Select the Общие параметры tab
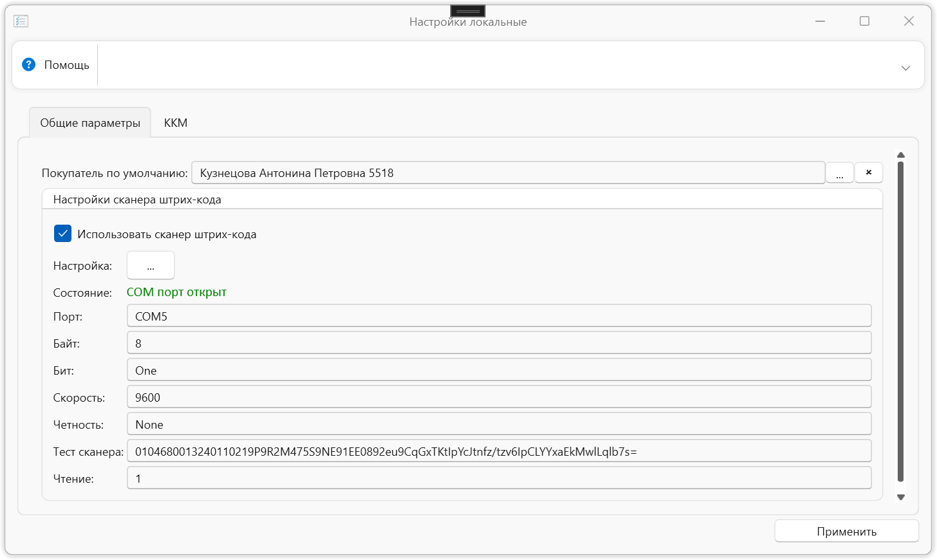Screen dimensions: 937x560 click(x=90, y=123)
